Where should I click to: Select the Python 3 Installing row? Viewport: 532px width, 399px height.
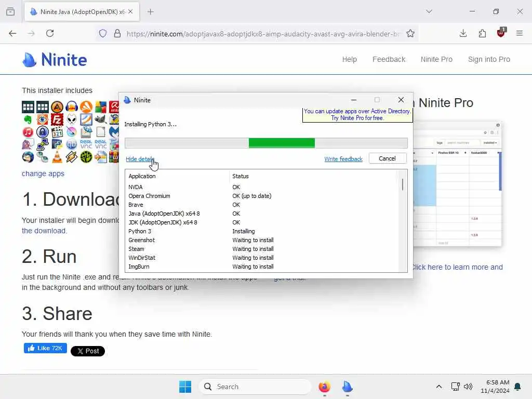tap(261, 231)
